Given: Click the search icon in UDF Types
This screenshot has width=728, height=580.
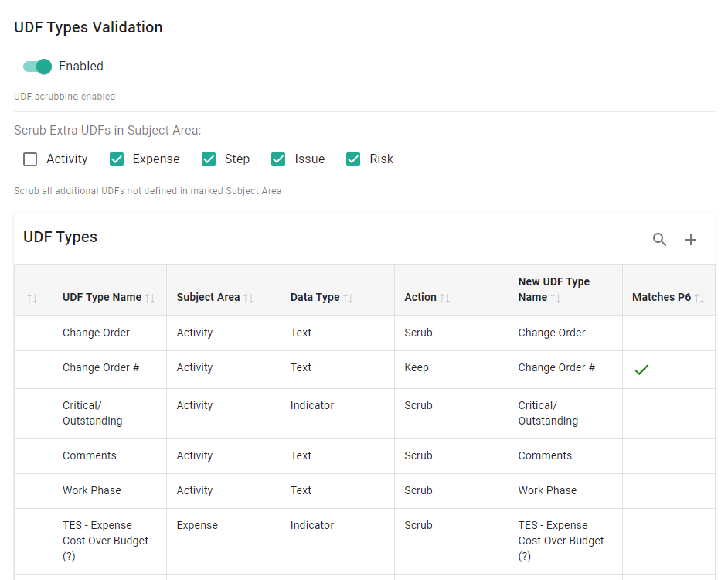Looking at the screenshot, I should (x=659, y=240).
